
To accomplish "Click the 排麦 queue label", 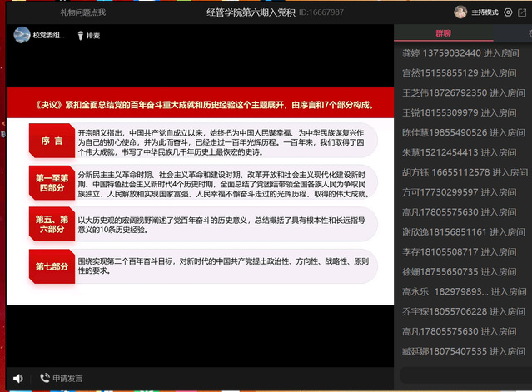I will click(x=93, y=37).
